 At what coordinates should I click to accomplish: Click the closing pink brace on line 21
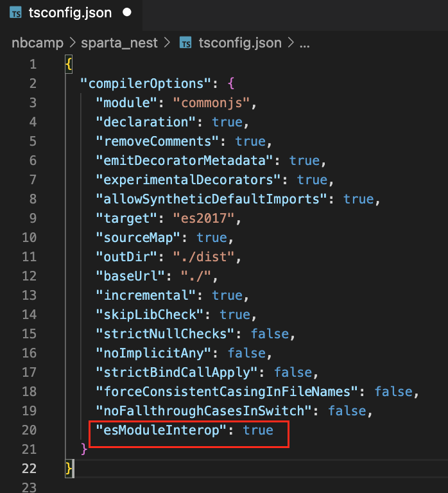pos(84,449)
